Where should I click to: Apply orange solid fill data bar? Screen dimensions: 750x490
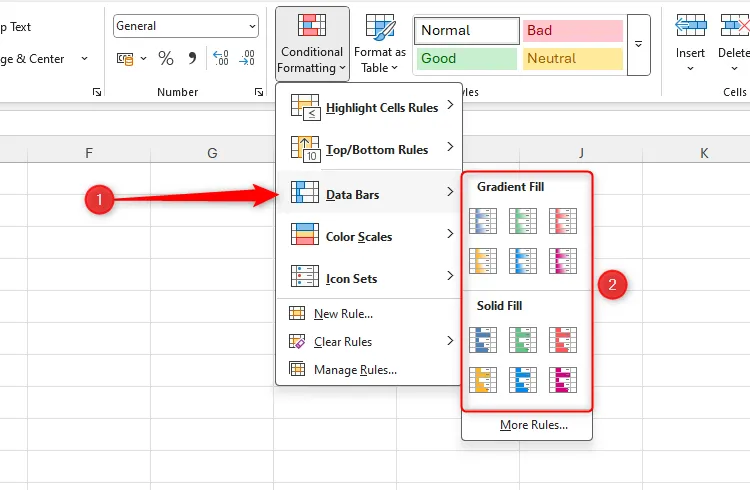(x=483, y=380)
